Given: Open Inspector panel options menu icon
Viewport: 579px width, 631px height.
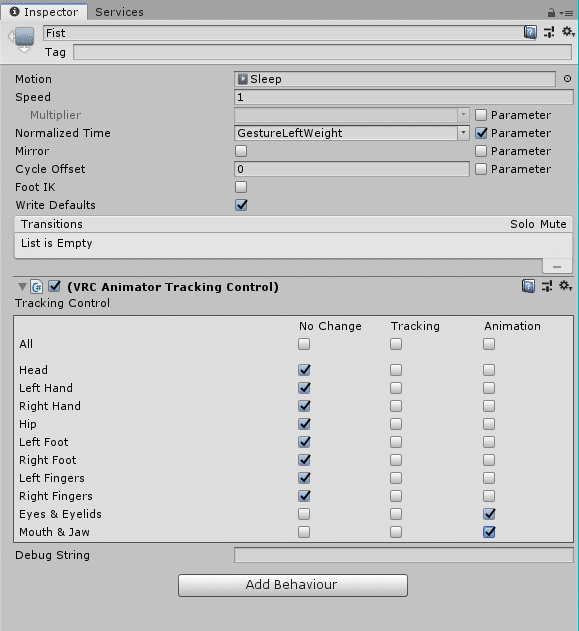Looking at the screenshot, I should [567, 13].
